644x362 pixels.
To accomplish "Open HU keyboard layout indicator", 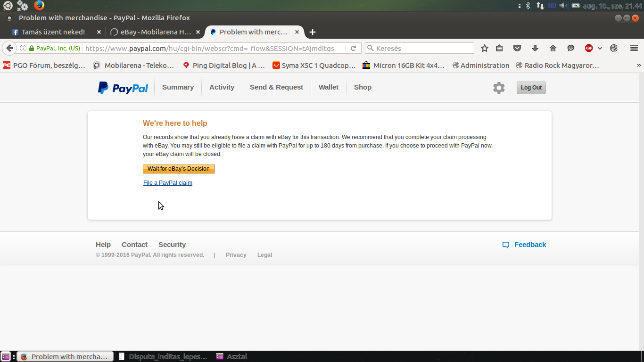I will 552,6.
